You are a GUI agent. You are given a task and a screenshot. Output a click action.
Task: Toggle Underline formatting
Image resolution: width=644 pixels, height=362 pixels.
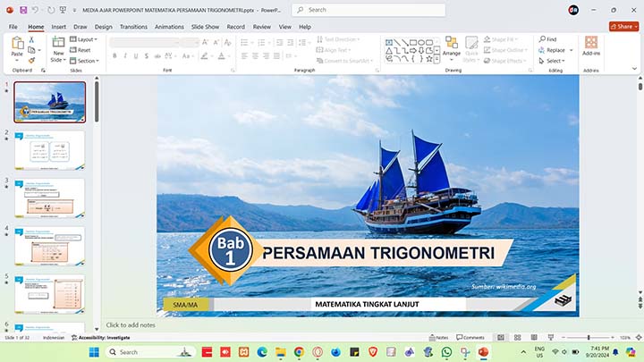[x=136, y=55]
